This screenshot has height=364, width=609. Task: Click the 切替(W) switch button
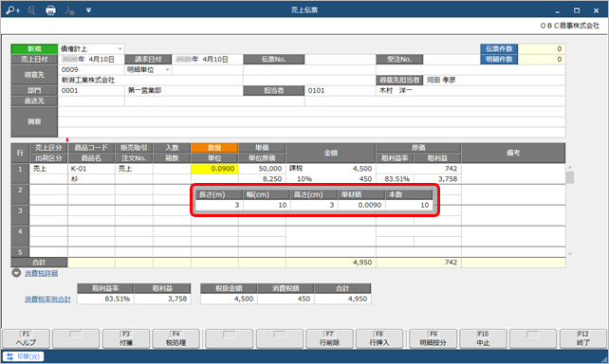point(24,356)
